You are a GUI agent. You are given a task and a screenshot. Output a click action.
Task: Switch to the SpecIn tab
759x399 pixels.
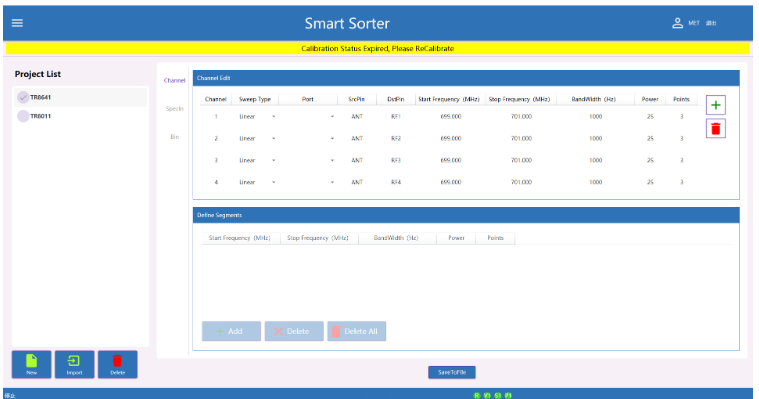coord(174,108)
